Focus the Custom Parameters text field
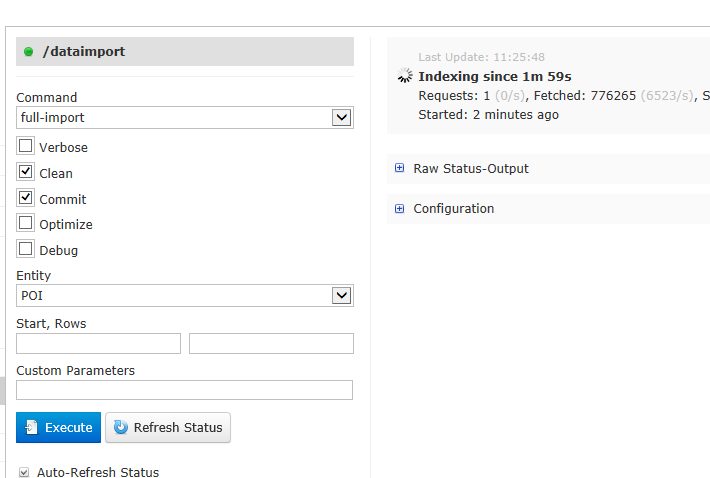 (x=184, y=390)
